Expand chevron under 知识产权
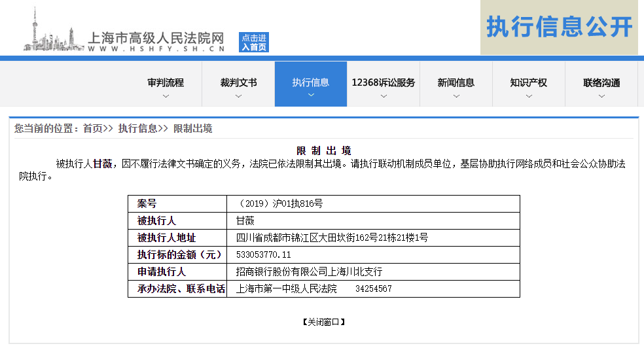 pos(529,96)
